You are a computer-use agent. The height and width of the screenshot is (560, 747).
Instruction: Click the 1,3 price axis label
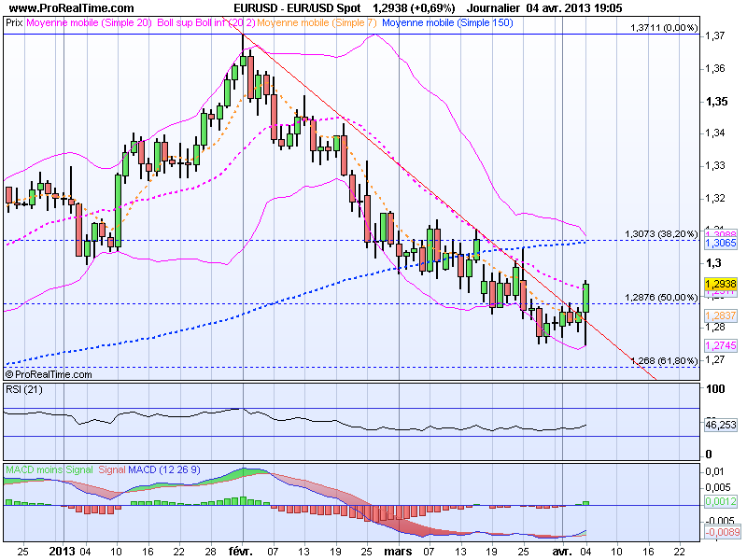[713, 262]
